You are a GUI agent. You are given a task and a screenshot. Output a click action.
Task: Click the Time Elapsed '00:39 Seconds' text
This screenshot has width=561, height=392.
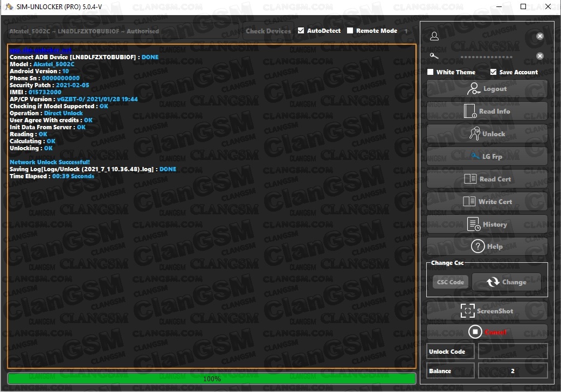click(73, 176)
